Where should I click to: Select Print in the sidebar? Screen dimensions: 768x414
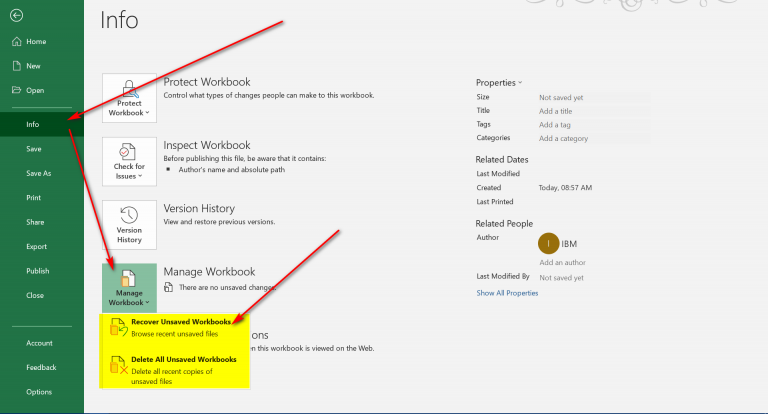point(34,198)
